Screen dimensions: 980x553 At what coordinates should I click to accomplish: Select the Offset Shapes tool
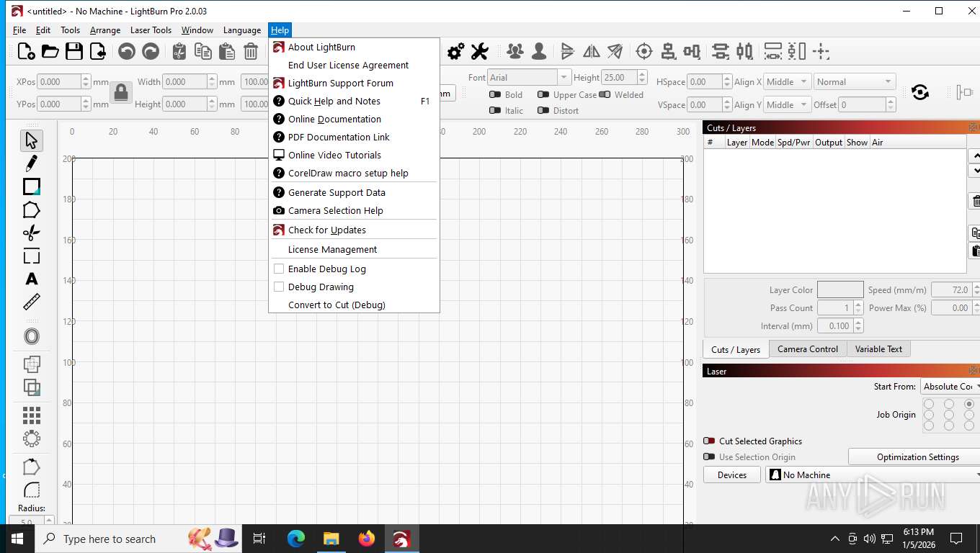[x=31, y=336]
